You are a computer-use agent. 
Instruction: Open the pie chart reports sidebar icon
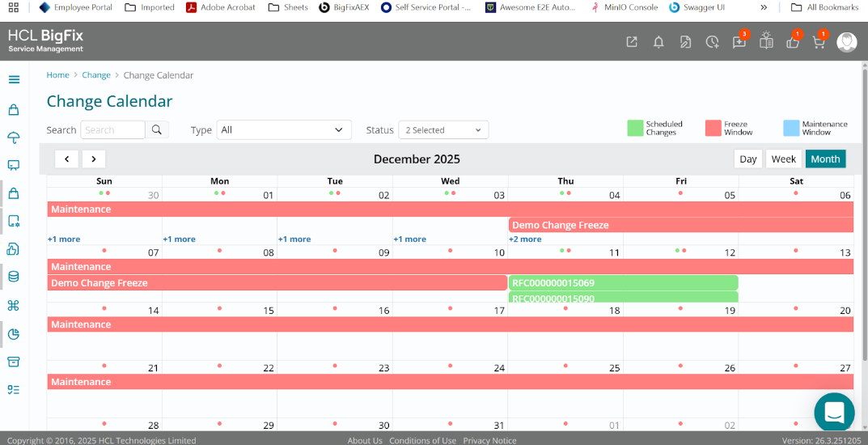coord(14,333)
